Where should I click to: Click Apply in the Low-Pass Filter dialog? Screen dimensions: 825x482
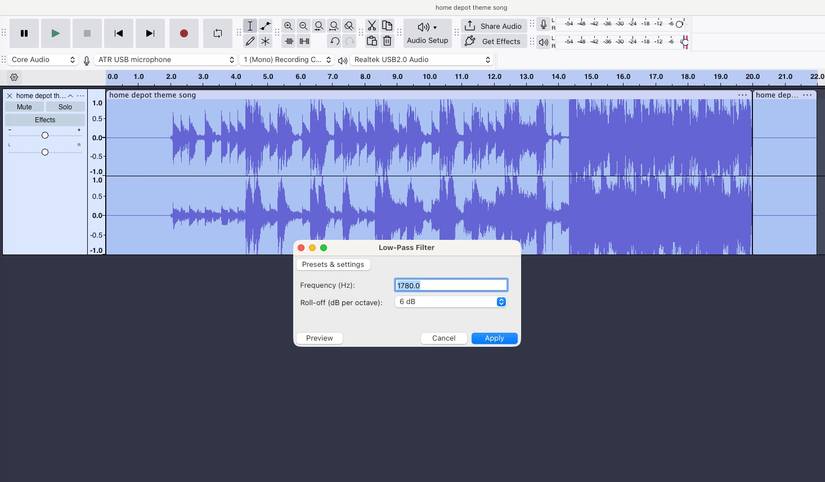tap(494, 338)
